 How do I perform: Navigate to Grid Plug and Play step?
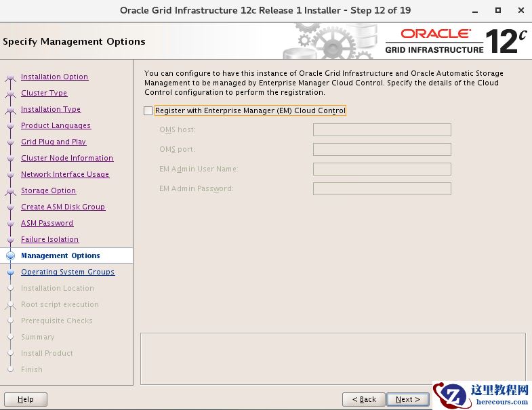[54, 142]
